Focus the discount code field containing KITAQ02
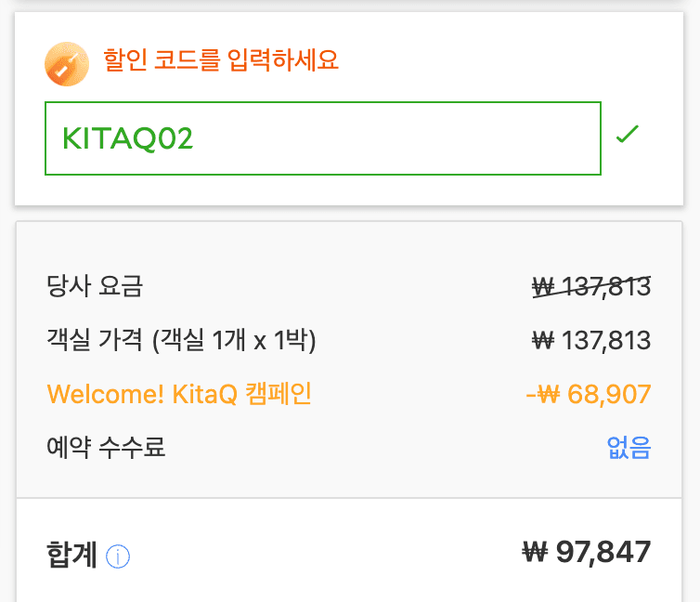This screenshot has height=602, width=700. [x=322, y=138]
